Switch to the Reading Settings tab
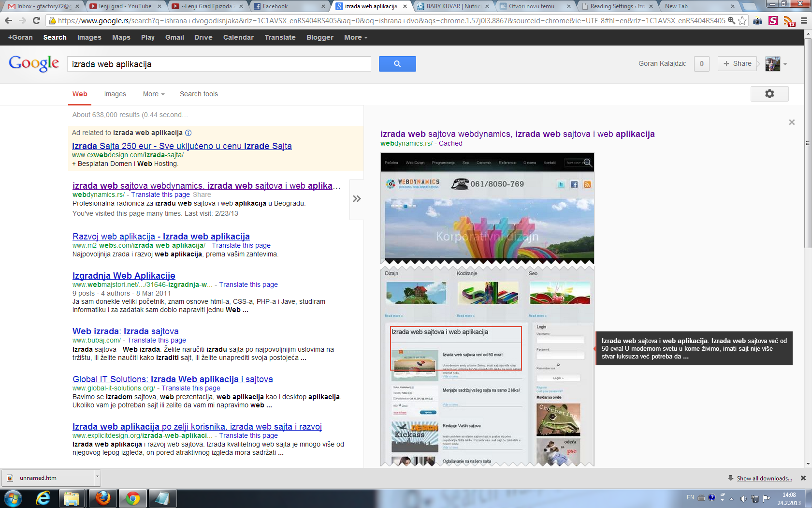 pos(617,6)
